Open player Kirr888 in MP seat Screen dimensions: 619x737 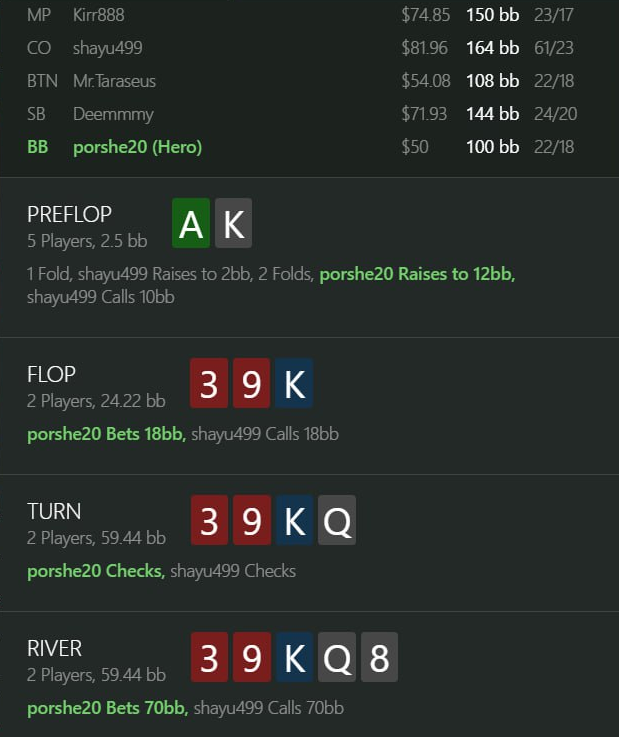coord(99,15)
